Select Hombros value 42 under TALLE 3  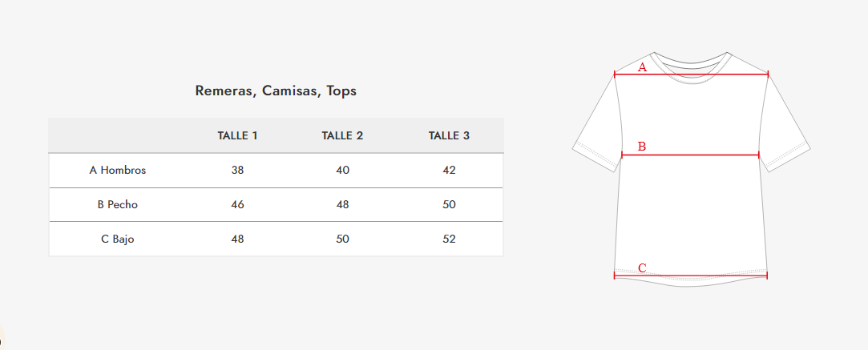pos(449,170)
